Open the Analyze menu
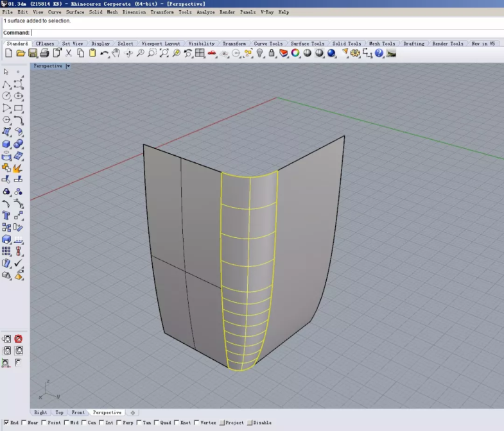Screen dimensions: 504x431 tap(205, 12)
